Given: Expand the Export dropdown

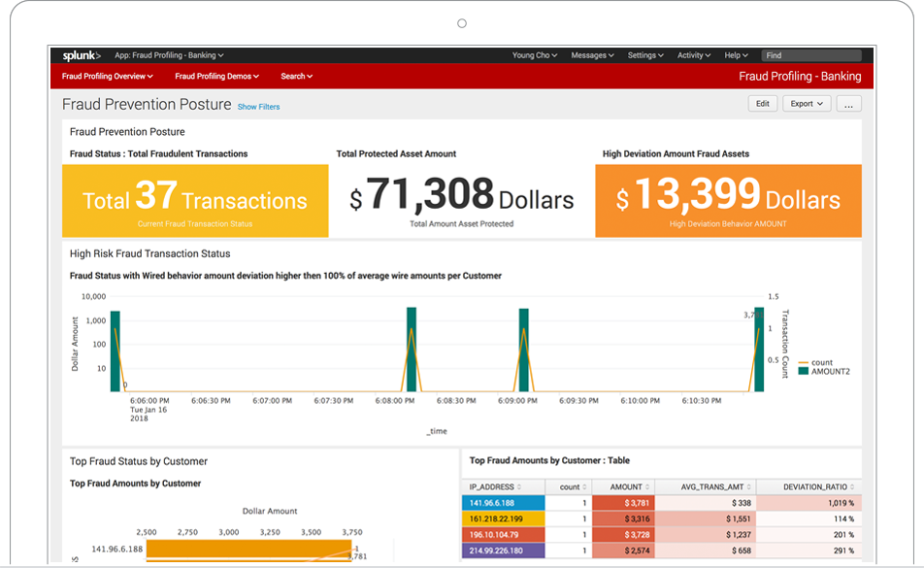Looking at the screenshot, I should click(x=807, y=104).
